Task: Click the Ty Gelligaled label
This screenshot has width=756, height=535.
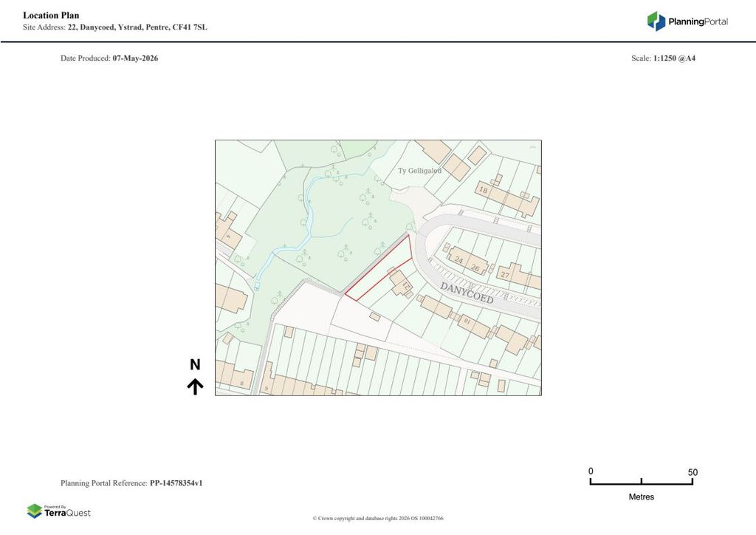Action: pyautogui.click(x=419, y=171)
